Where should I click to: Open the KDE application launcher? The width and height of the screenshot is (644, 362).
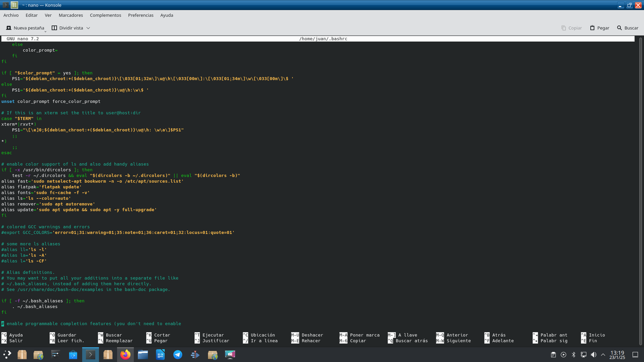click(x=7, y=354)
